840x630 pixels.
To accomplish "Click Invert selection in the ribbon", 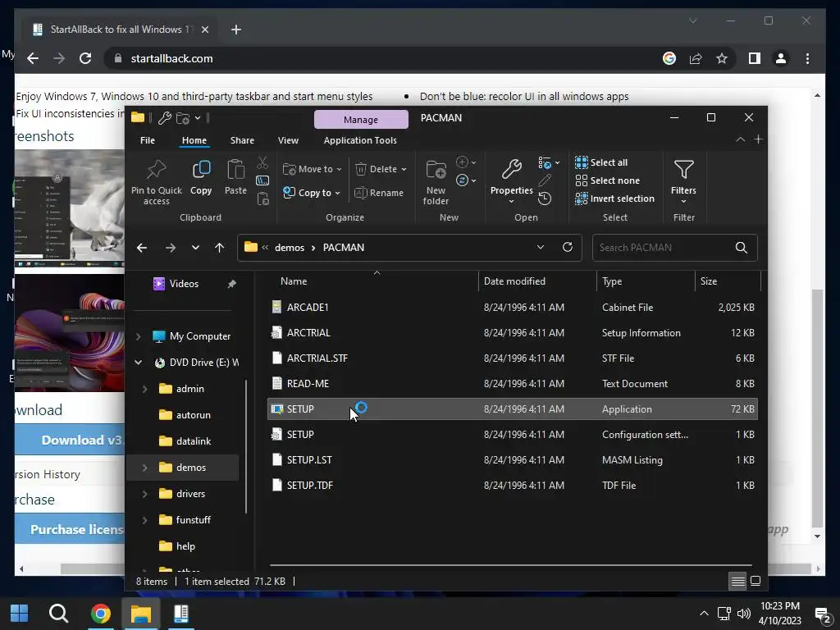I will pos(614,199).
